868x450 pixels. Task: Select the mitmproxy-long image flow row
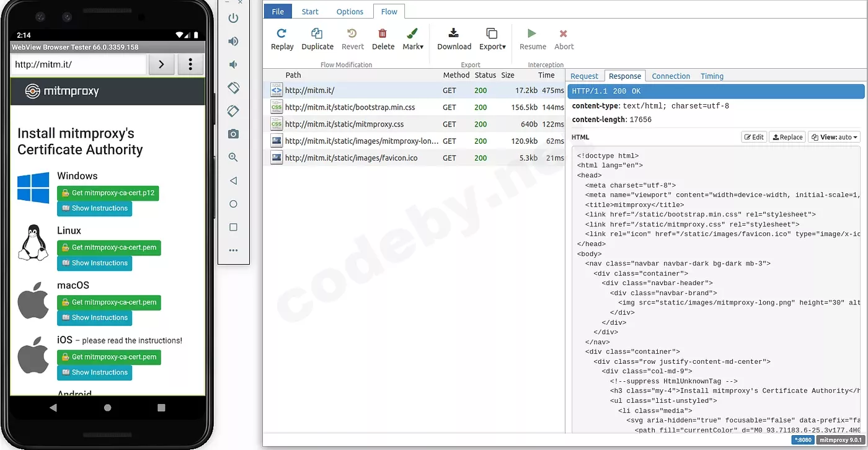414,141
